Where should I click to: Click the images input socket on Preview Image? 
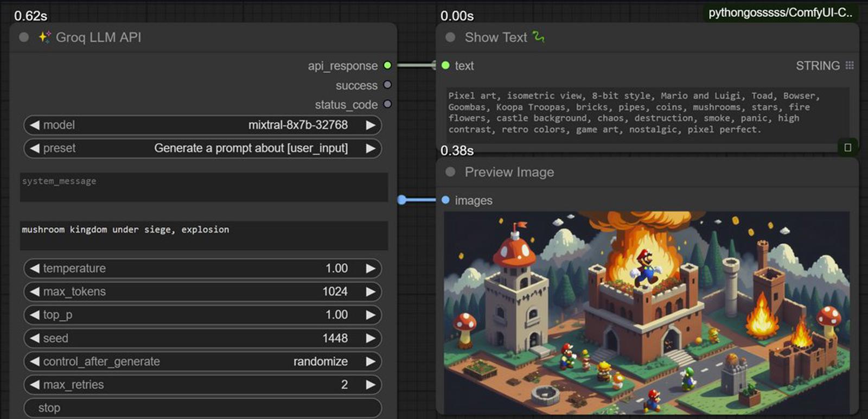tap(445, 200)
